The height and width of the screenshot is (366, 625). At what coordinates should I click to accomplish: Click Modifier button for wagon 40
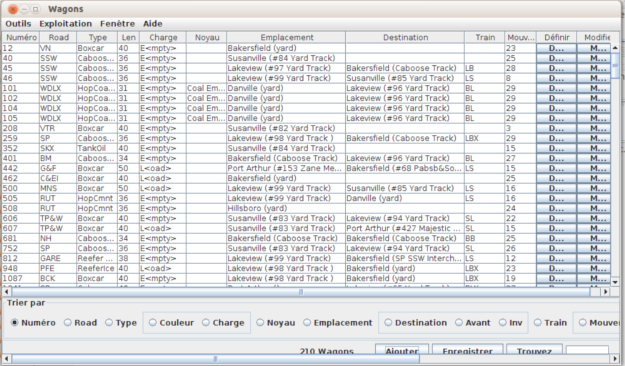coord(594,58)
